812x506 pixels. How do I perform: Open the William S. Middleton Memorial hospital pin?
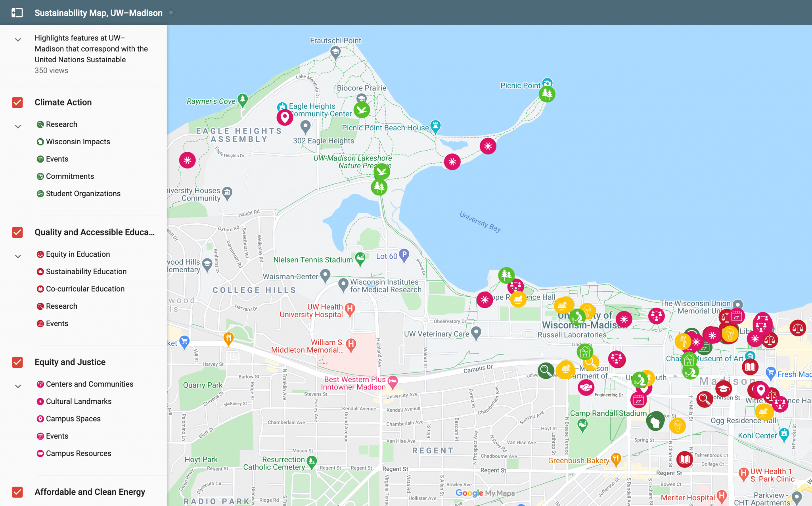[x=350, y=345]
